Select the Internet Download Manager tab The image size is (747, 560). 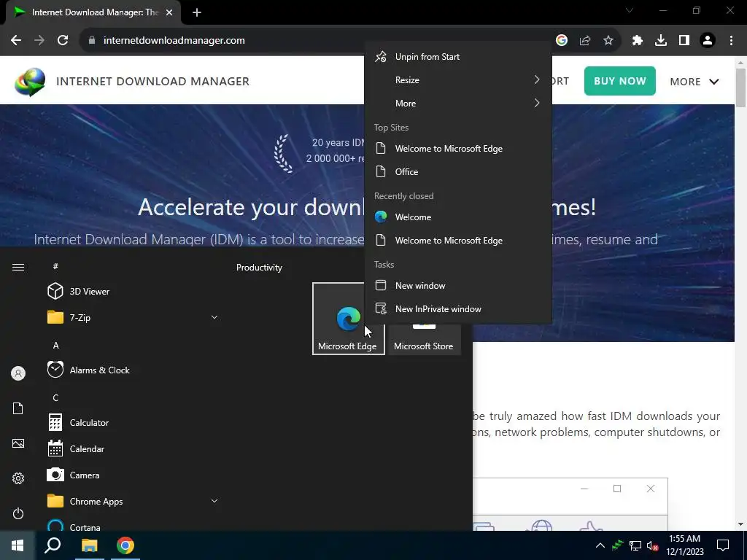point(93,12)
